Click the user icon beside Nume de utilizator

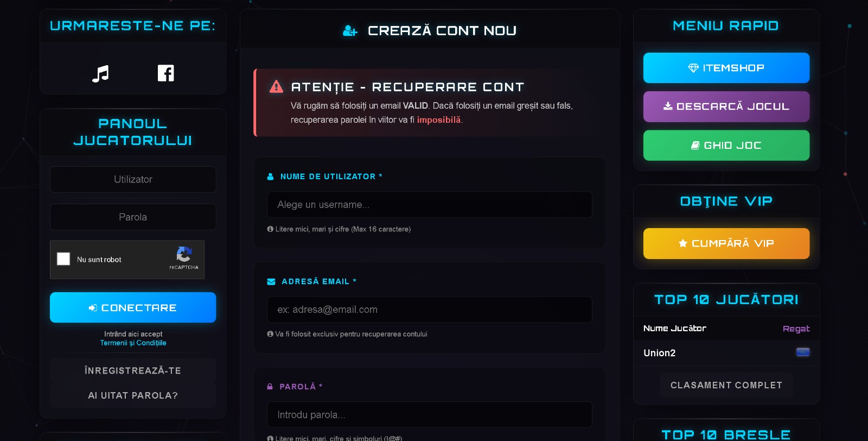click(270, 177)
